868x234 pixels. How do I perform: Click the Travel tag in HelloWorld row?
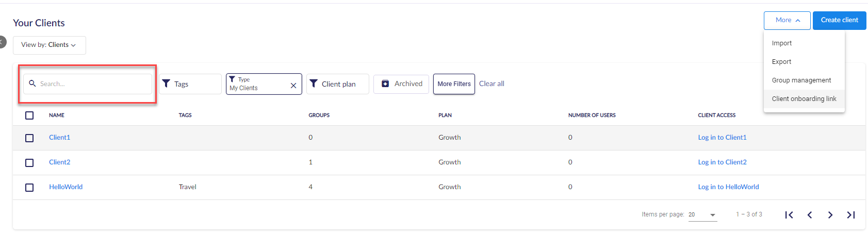(x=188, y=187)
